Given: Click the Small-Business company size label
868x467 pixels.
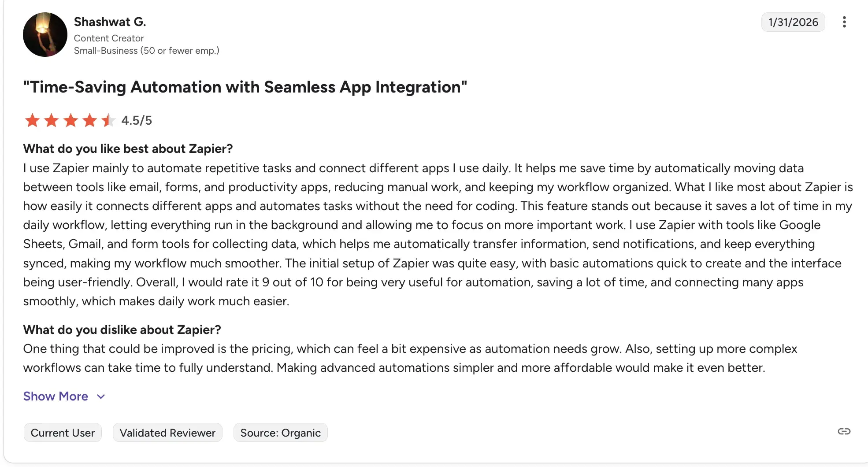Looking at the screenshot, I should [146, 51].
